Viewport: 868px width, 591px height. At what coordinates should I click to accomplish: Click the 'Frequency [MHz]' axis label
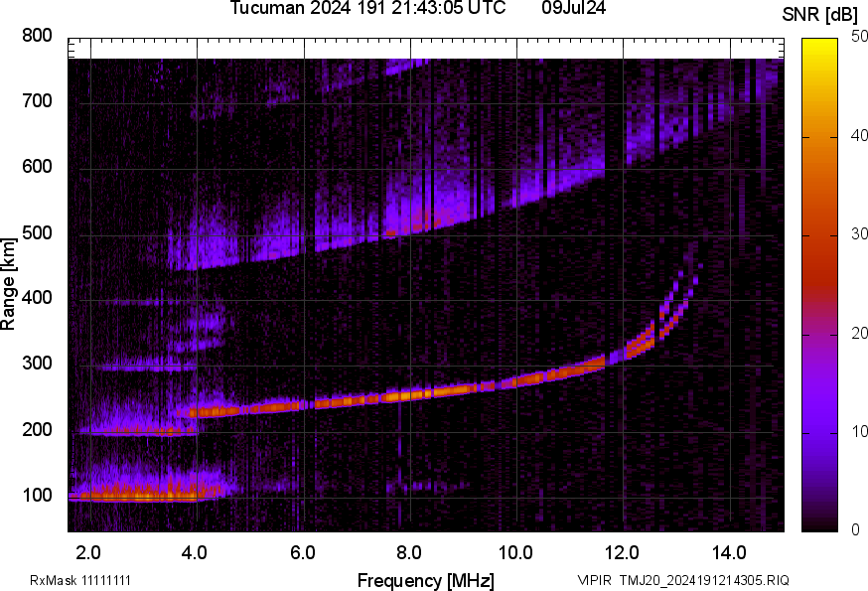coord(426,581)
